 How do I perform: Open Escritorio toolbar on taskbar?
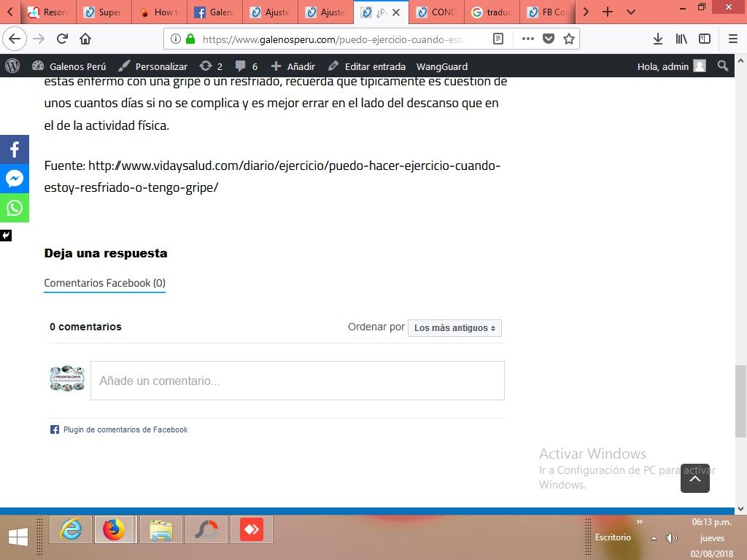613,537
